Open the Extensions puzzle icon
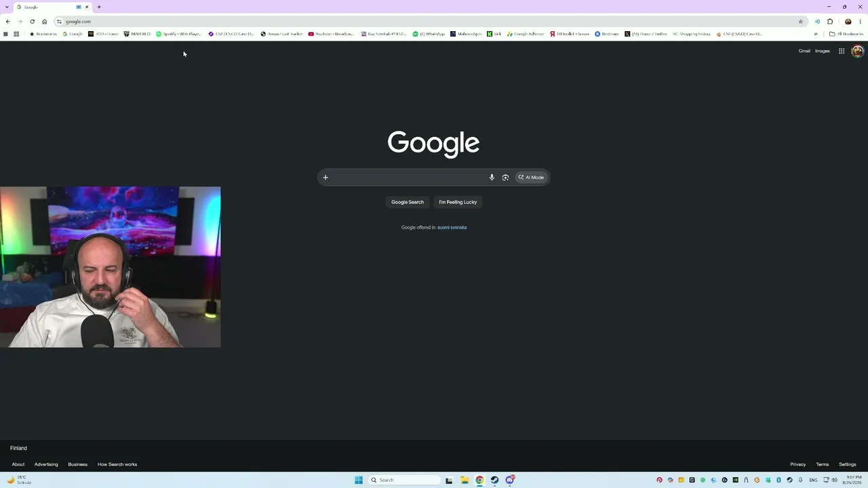Screen dimensions: 868x488 click(830, 22)
